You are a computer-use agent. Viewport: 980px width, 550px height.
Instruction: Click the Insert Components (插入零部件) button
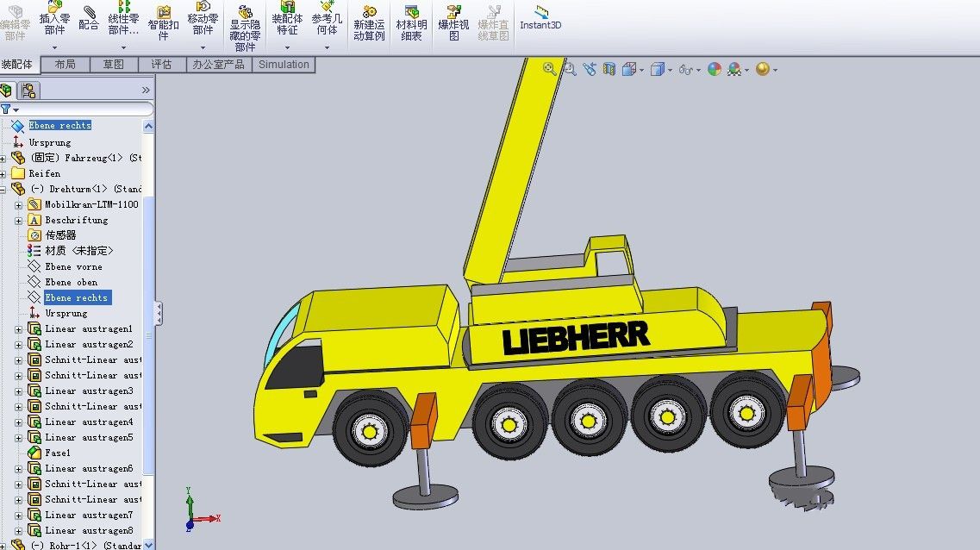coord(54,19)
